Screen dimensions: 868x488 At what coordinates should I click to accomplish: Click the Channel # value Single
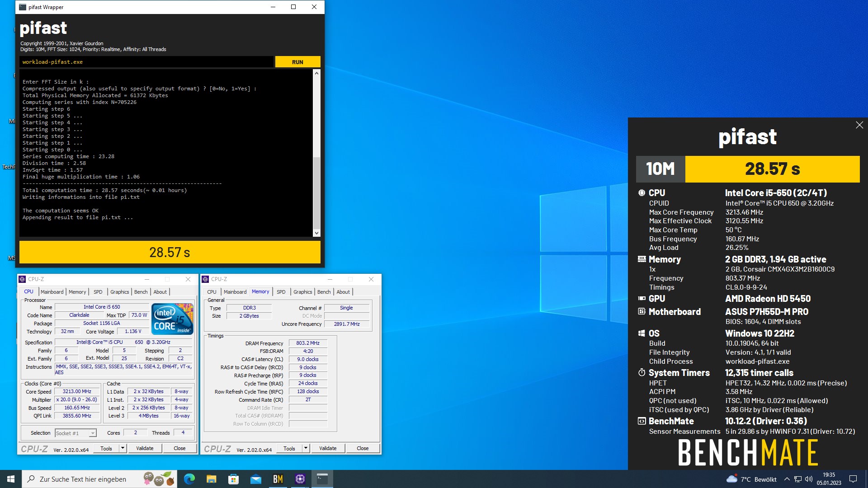346,308
